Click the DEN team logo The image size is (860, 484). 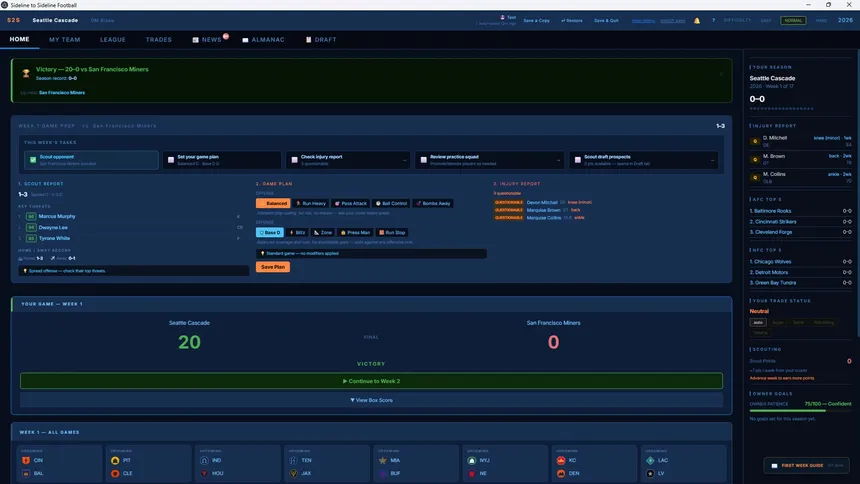(561, 473)
